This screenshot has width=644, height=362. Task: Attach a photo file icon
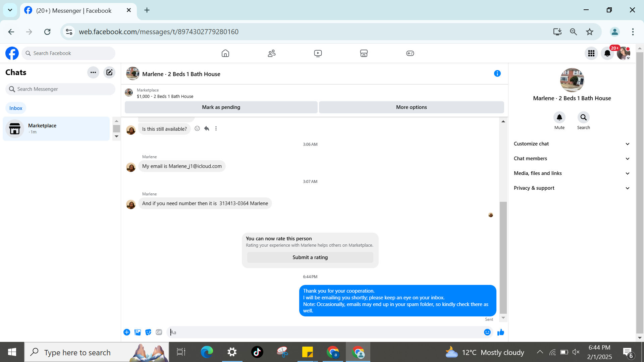(138, 332)
